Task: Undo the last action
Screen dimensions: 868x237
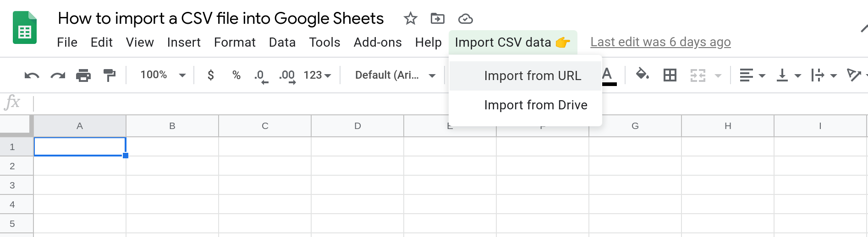Action: pos(32,75)
